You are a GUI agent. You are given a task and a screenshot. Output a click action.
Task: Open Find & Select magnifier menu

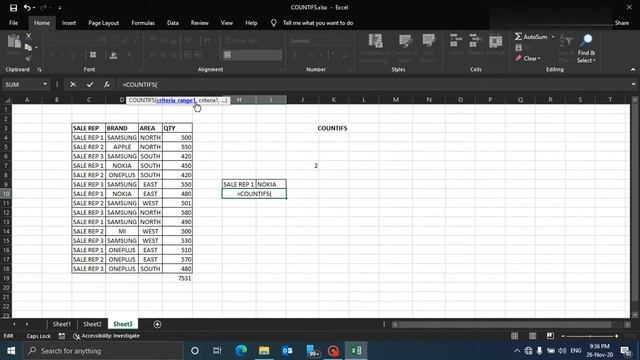point(587,49)
